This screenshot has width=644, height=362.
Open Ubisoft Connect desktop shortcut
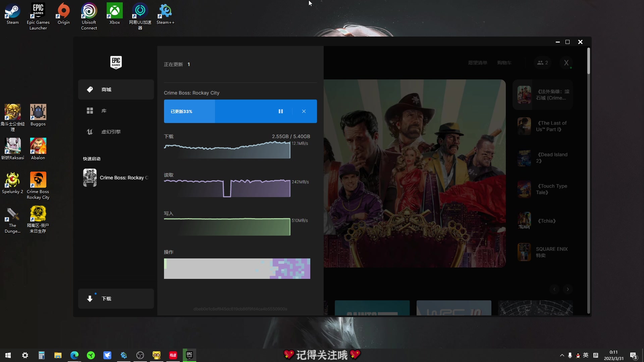coord(89,16)
